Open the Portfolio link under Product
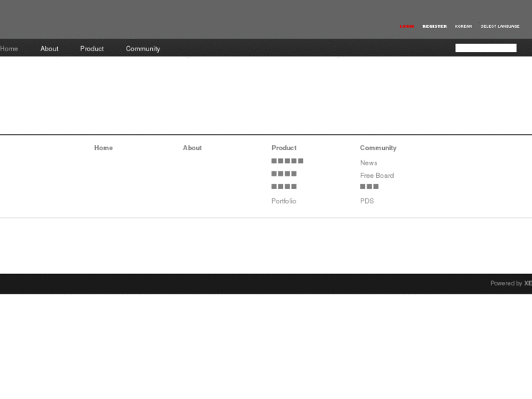 [x=284, y=201]
